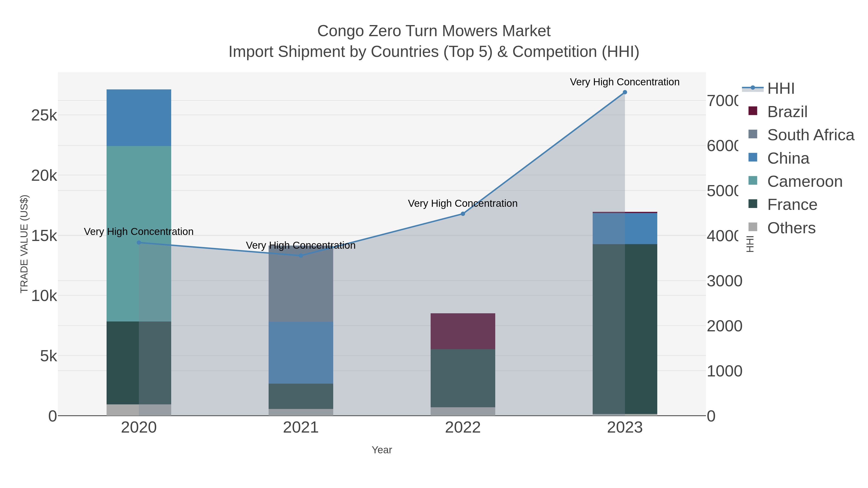Screen dimensions: 868x488
Task: Select the Cameroon segment of the 2020 bar
Action: tap(139, 234)
